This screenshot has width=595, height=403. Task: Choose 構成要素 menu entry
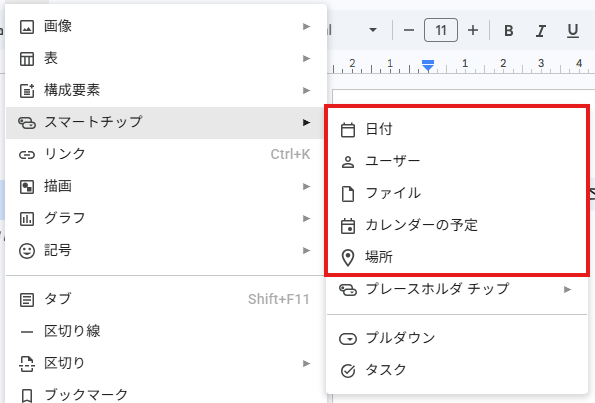click(166, 90)
